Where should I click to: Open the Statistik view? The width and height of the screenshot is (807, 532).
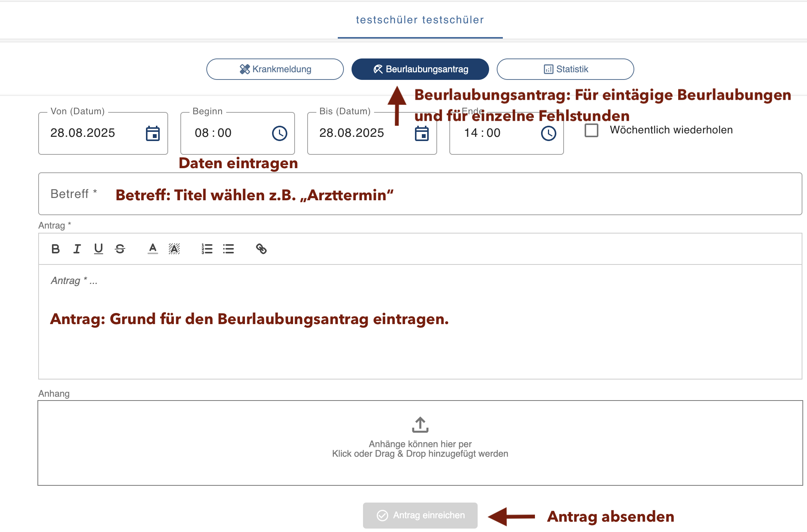[x=566, y=69]
